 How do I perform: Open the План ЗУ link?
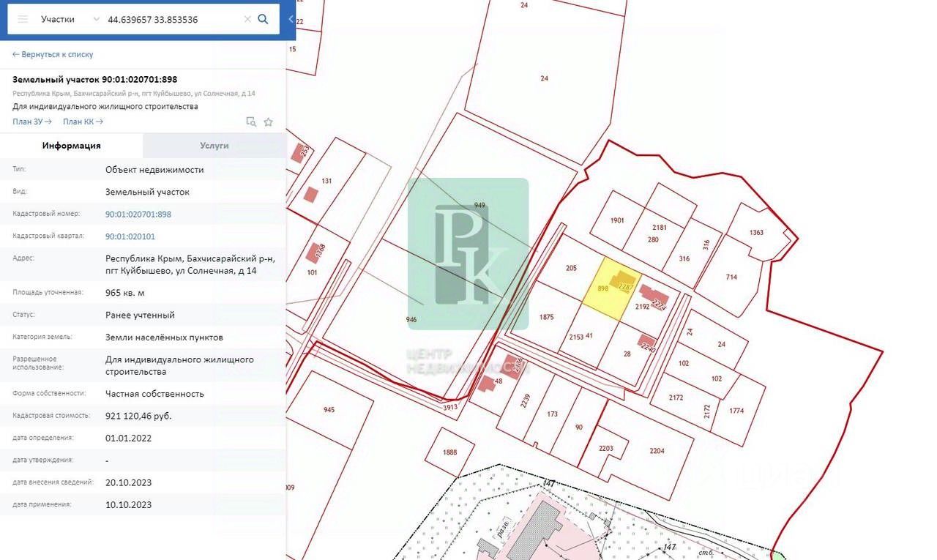32,122
